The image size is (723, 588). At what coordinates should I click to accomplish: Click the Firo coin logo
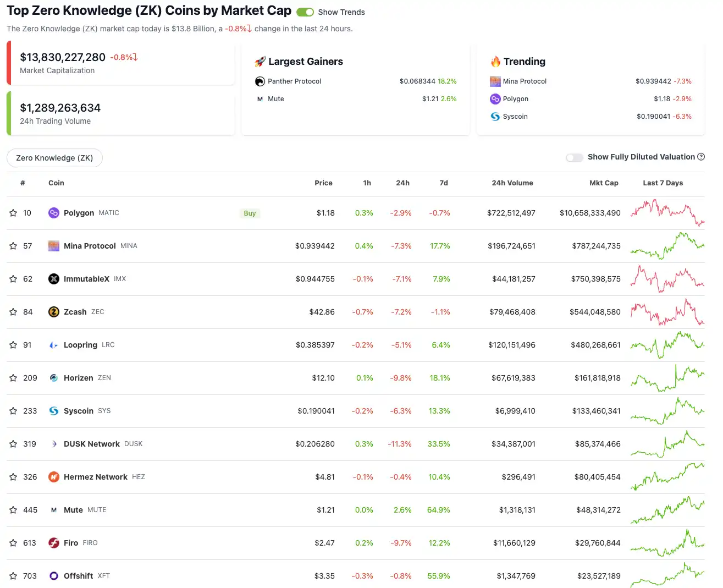(54, 543)
